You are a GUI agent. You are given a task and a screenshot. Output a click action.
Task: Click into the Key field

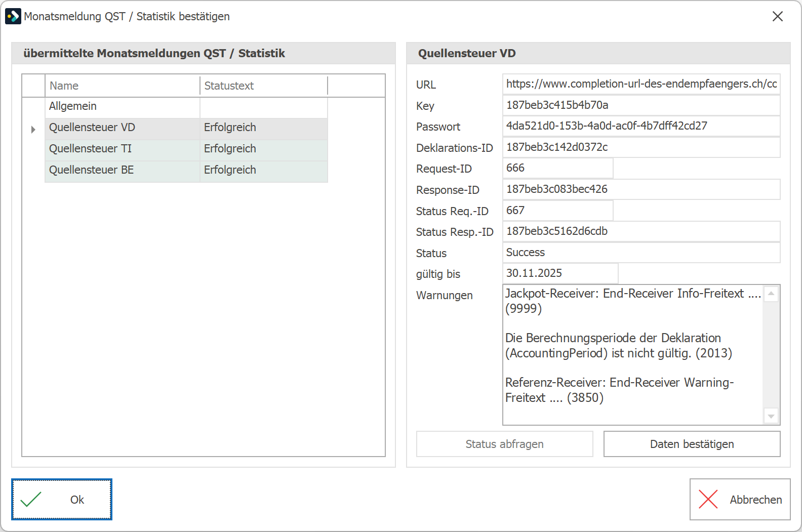(641, 105)
